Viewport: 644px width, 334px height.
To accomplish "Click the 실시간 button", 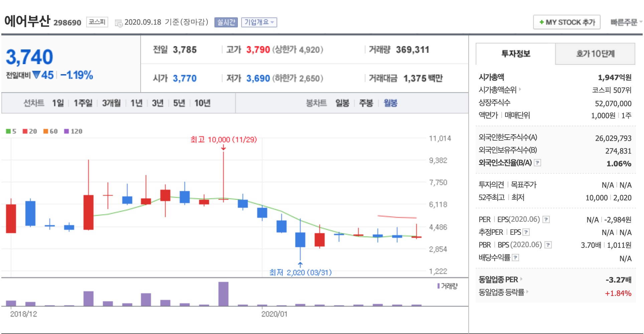I will coord(226,22).
